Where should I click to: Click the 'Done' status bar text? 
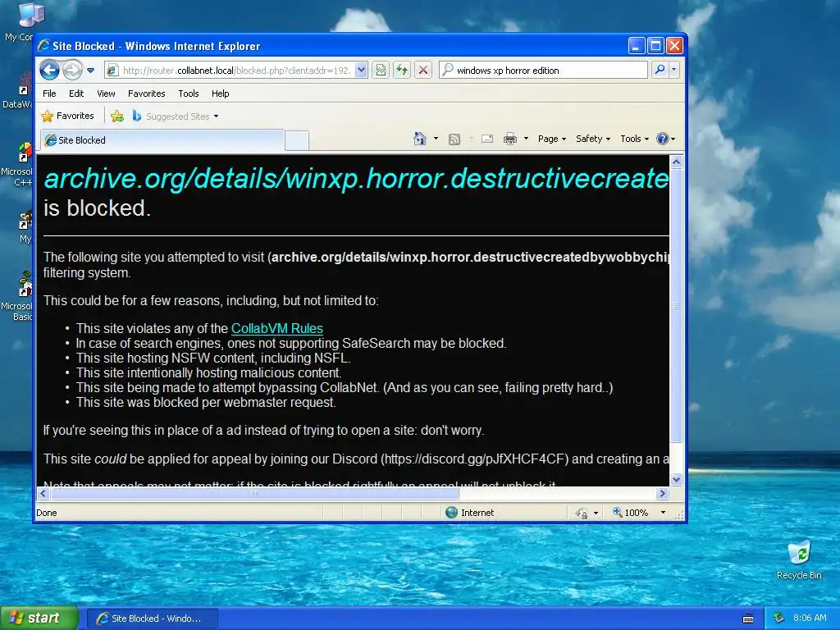coord(47,513)
